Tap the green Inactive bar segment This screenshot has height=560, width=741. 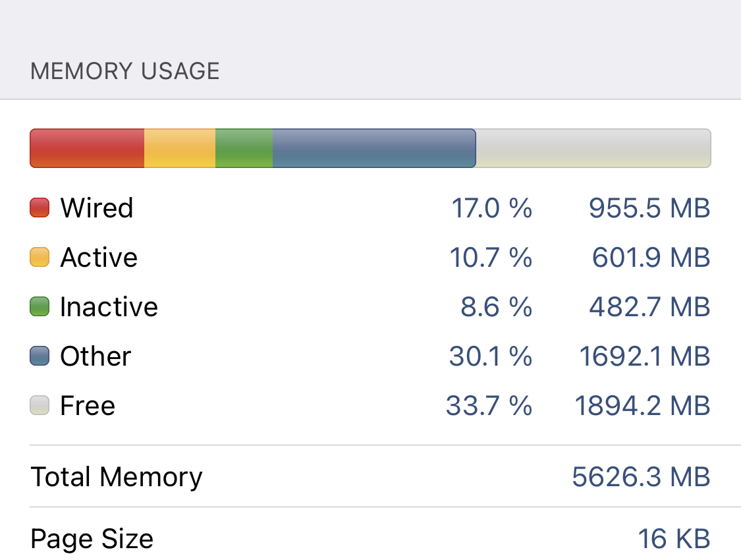tap(244, 148)
